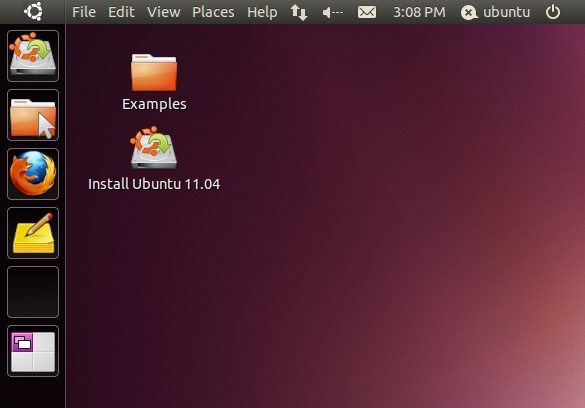
Task: Open the power session menu
Action: coord(553,12)
